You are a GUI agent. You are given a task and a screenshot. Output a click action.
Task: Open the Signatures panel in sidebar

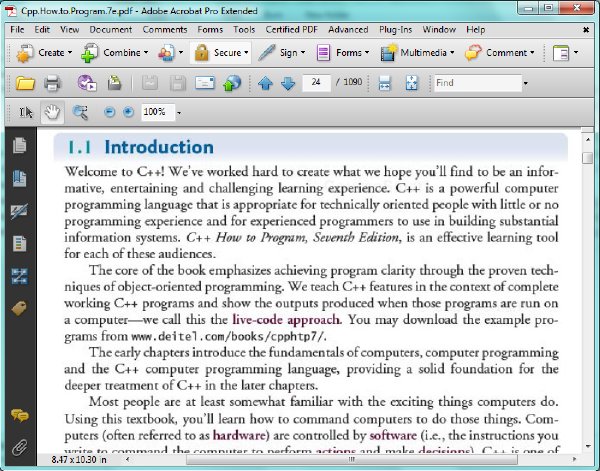pos(20,211)
